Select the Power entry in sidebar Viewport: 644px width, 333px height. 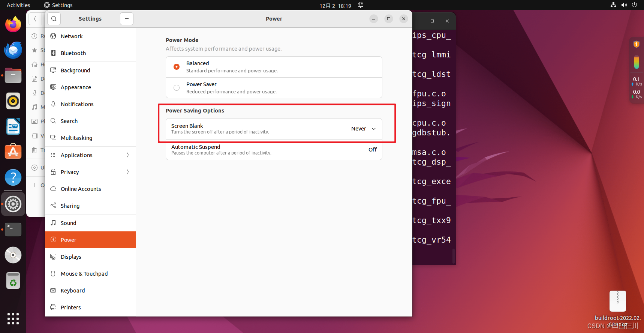click(x=90, y=240)
